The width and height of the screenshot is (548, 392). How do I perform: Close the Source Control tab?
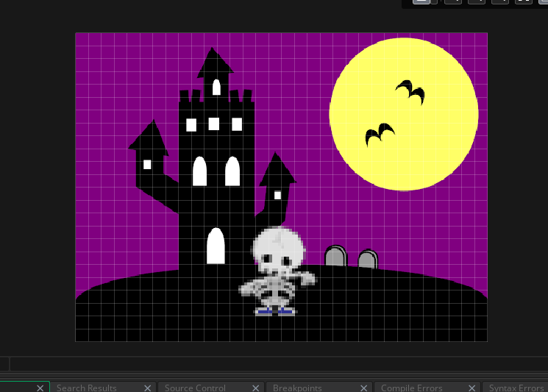pos(255,388)
